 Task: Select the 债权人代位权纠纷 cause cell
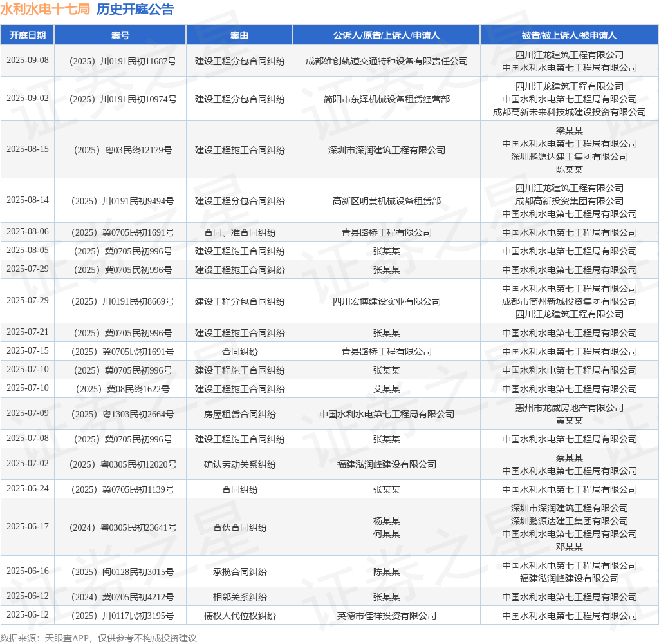click(x=239, y=616)
